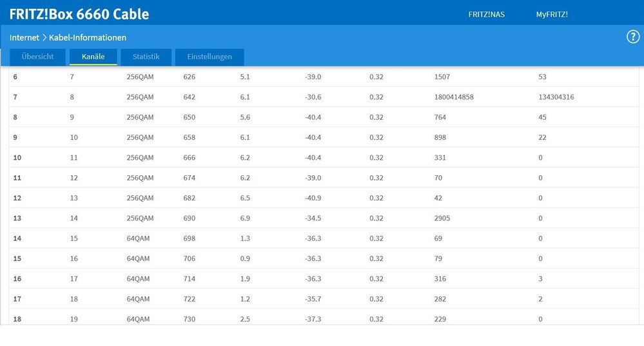Click the 64QAM cell for frequency 698

tap(138, 238)
